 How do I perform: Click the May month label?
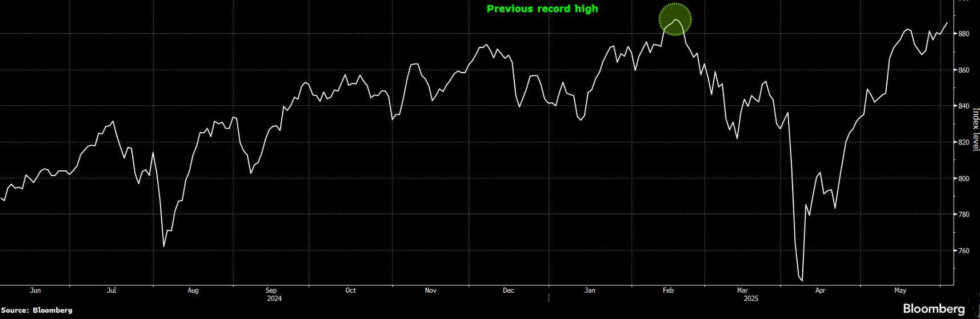coord(900,290)
